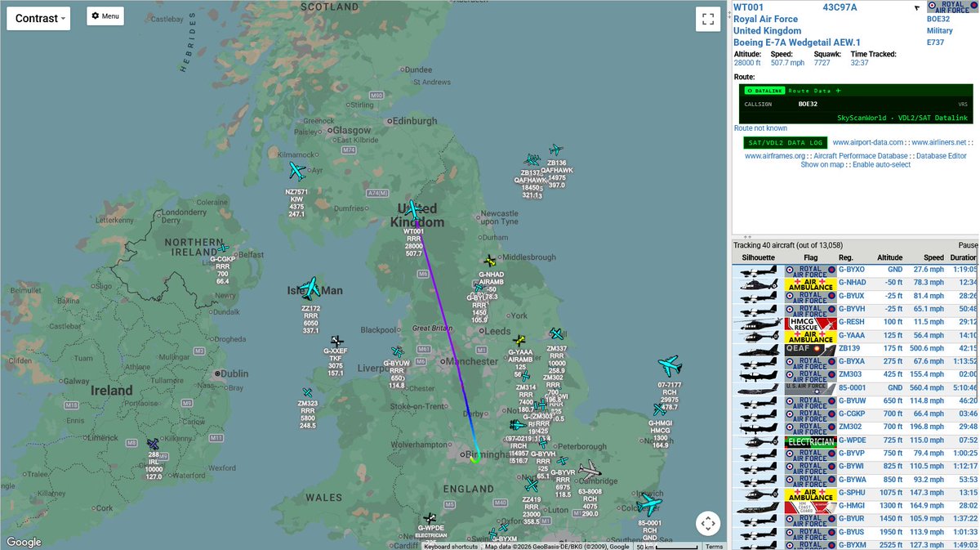Toggle Enable auto-select
The image size is (980, 550).
pos(882,164)
